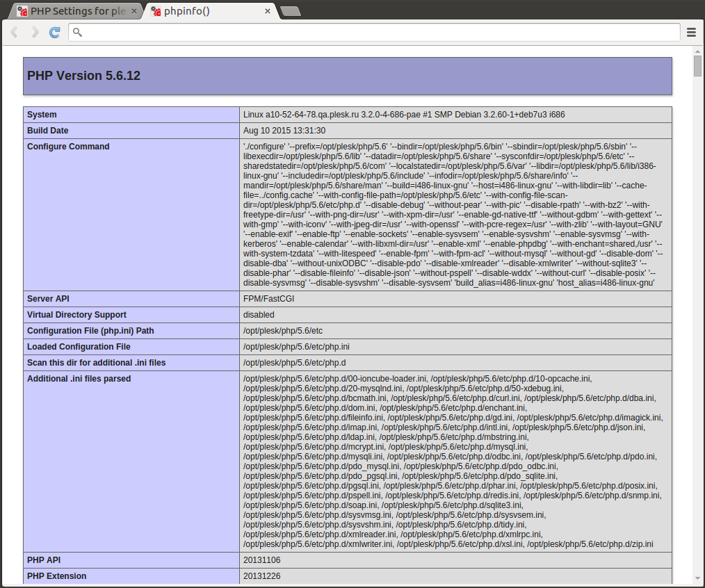Open a new browser tab
705x588 pixels.
click(291, 11)
